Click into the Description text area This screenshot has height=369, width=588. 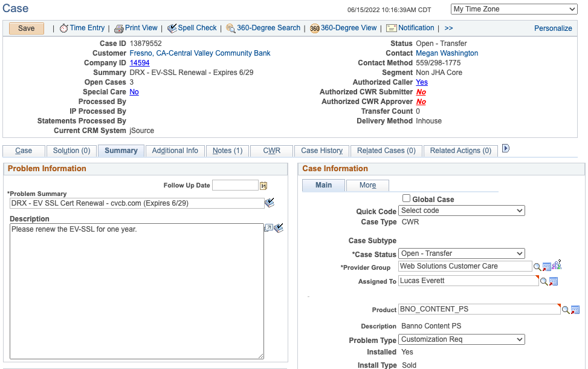tap(137, 290)
